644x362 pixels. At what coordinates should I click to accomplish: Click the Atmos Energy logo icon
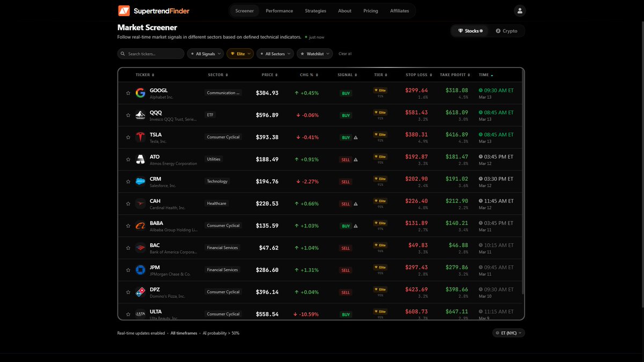141,159
